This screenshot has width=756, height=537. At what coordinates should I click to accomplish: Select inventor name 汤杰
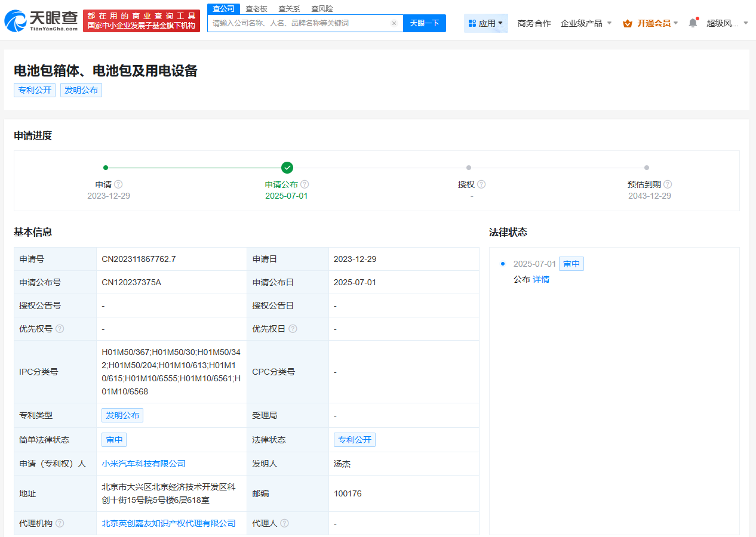342,464
